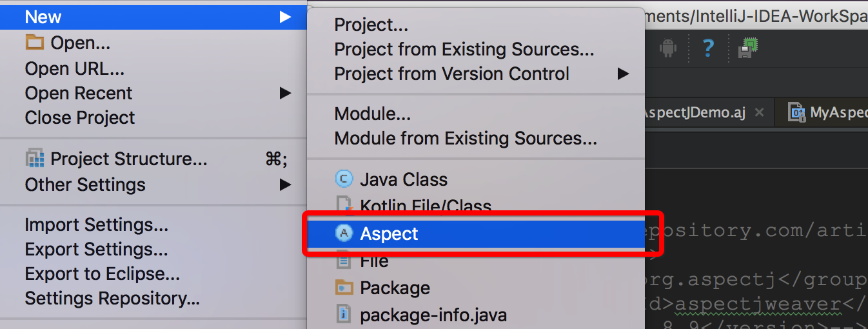
Task: Click the green chip toolbar icon
Action: (x=747, y=48)
